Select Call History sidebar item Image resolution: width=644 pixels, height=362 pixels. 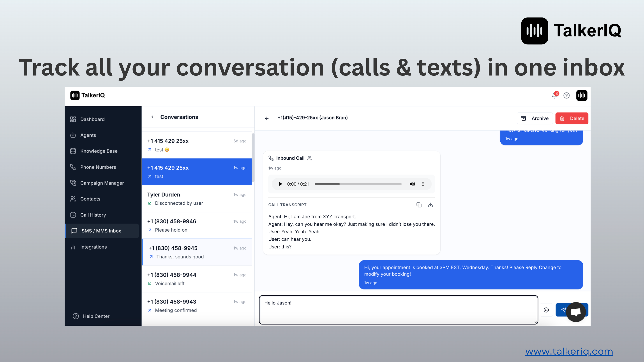(x=93, y=215)
